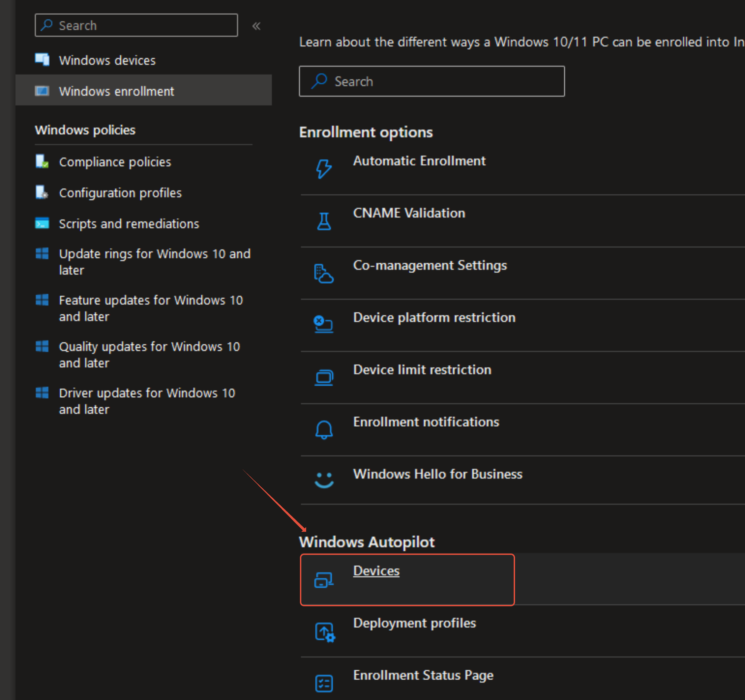Collapse the sidebar with double chevron
The height and width of the screenshot is (700, 745).
pyautogui.click(x=256, y=26)
